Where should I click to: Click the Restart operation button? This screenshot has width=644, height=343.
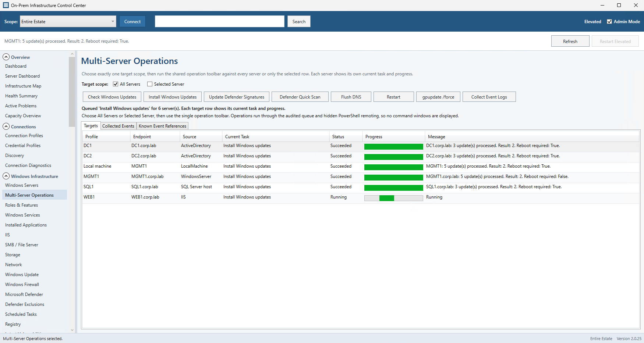pyautogui.click(x=393, y=97)
